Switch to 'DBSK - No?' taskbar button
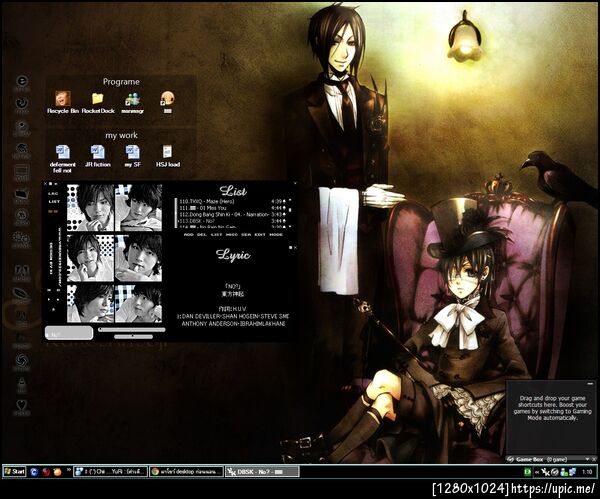 coord(262,472)
